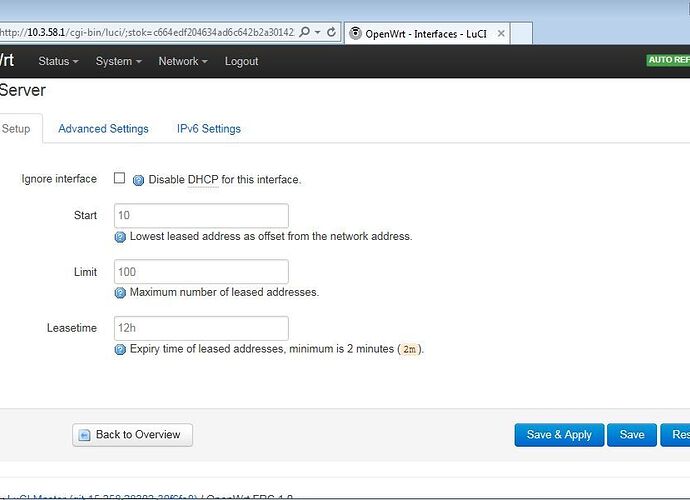This screenshot has height=500, width=690.
Task: Click the Leasetime label
Action: coord(72,328)
